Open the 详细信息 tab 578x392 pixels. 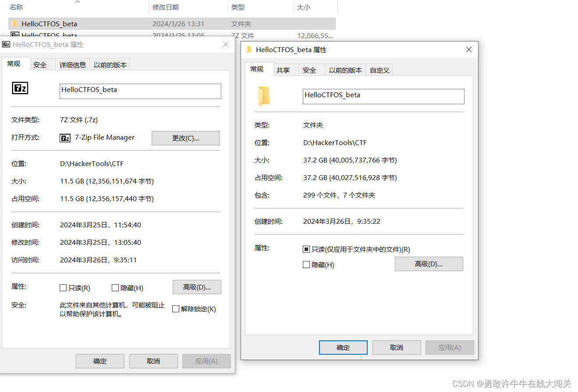click(73, 65)
